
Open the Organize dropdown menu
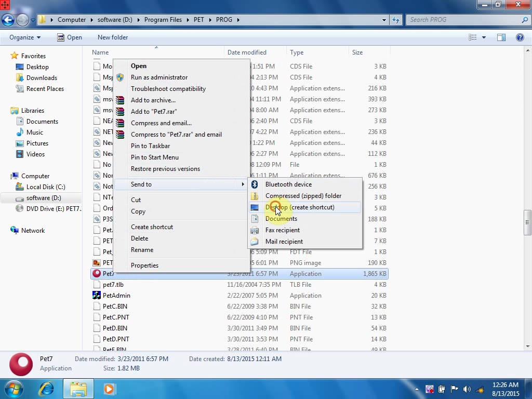coord(25,37)
